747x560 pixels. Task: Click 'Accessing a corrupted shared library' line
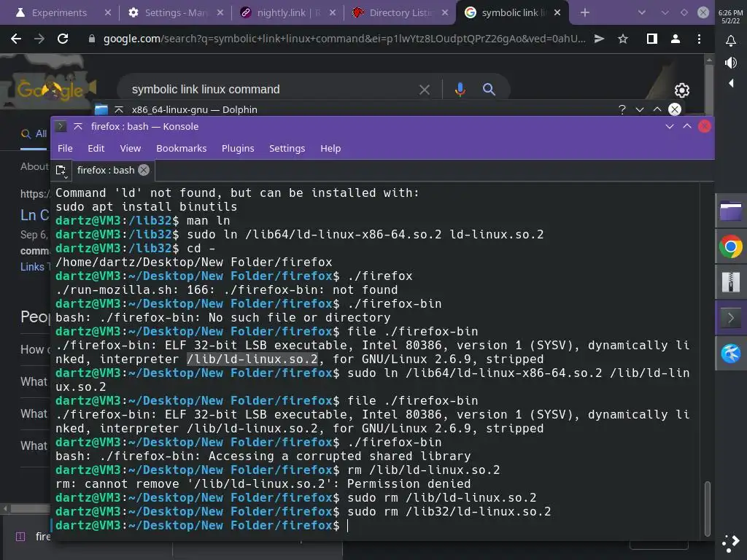263,456
